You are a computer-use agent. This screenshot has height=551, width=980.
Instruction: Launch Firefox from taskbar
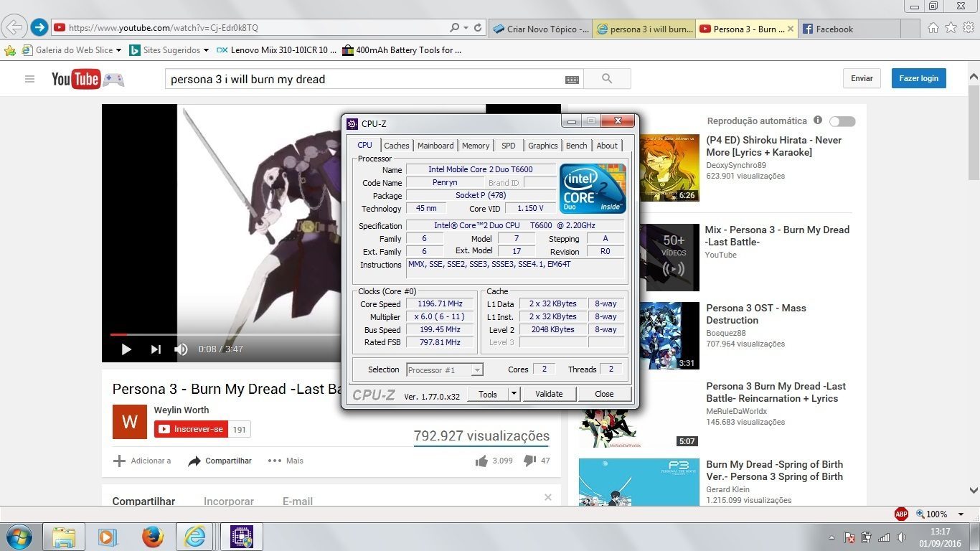[x=151, y=537]
